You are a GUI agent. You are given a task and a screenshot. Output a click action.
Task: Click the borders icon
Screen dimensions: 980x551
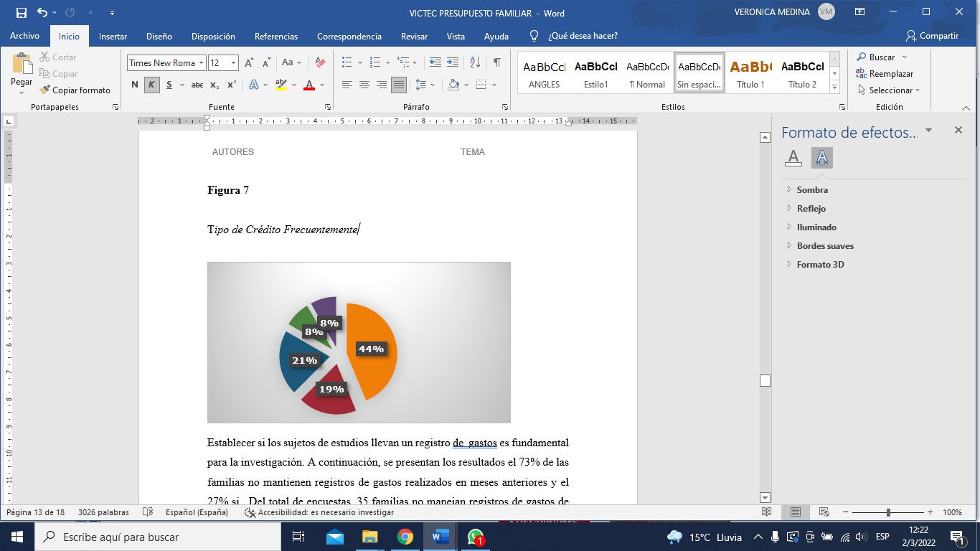click(481, 85)
